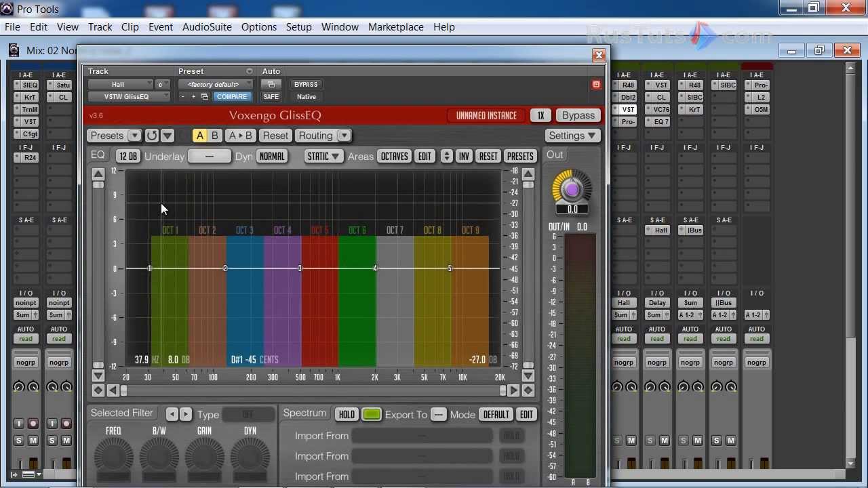Open the Event menu
Viewport: 868px width, 488px height.
(x=161, y=27)
